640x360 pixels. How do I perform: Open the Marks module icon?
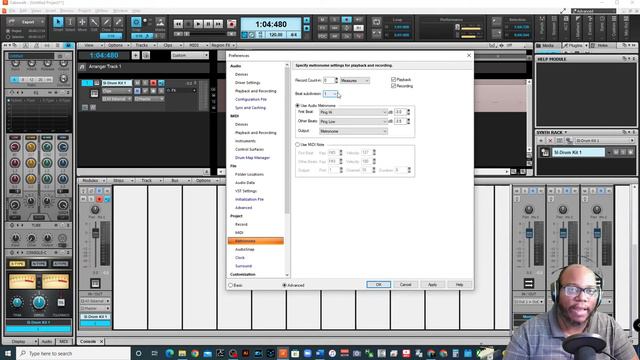coord(160,22)
